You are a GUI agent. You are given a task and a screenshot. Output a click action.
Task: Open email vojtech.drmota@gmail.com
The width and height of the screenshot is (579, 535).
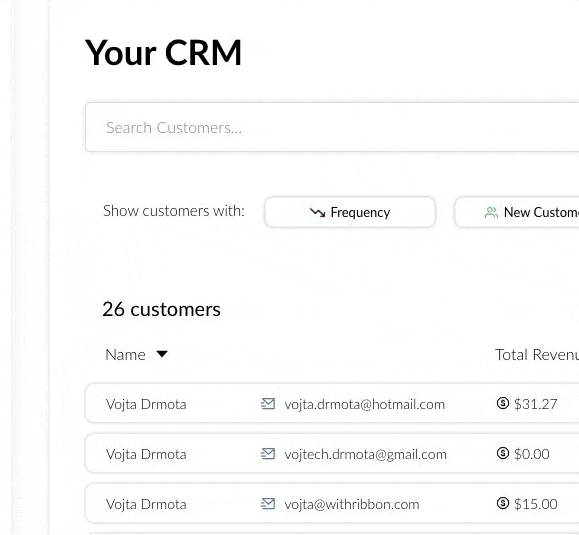point(366,454)
